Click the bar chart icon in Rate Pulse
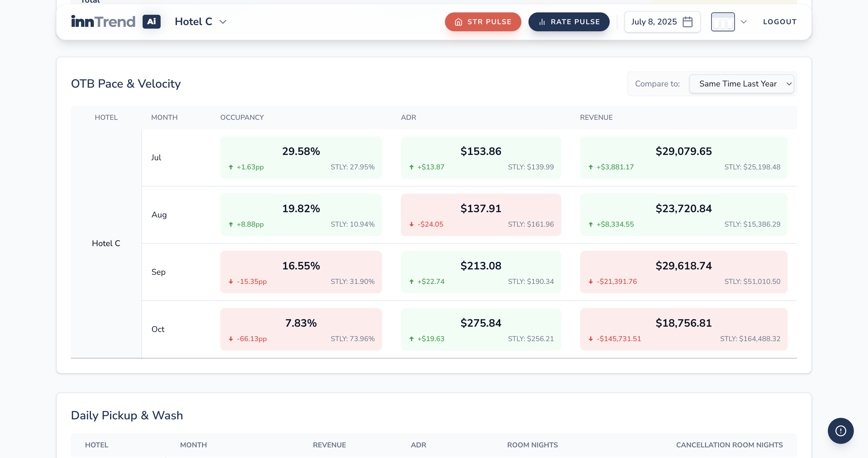868x458 pixels. [542, 22]
